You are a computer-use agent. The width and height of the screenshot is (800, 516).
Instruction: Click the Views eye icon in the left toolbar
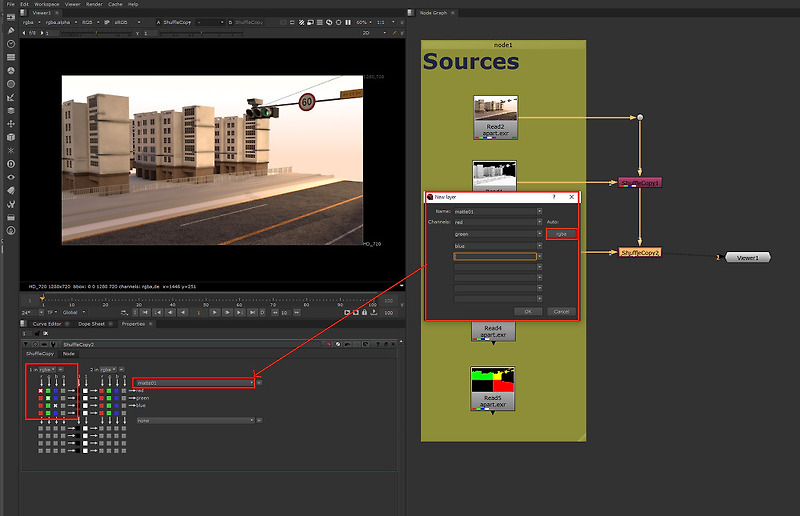pyautogui.click(x=10, y=175)
